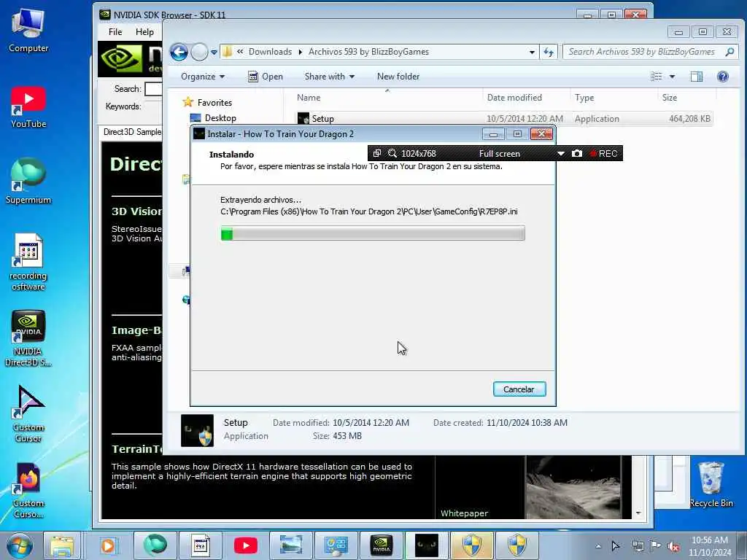This screenshot has height=560, width=747.
Task: Toggle the Explorer preview pane
Action: 697,76
